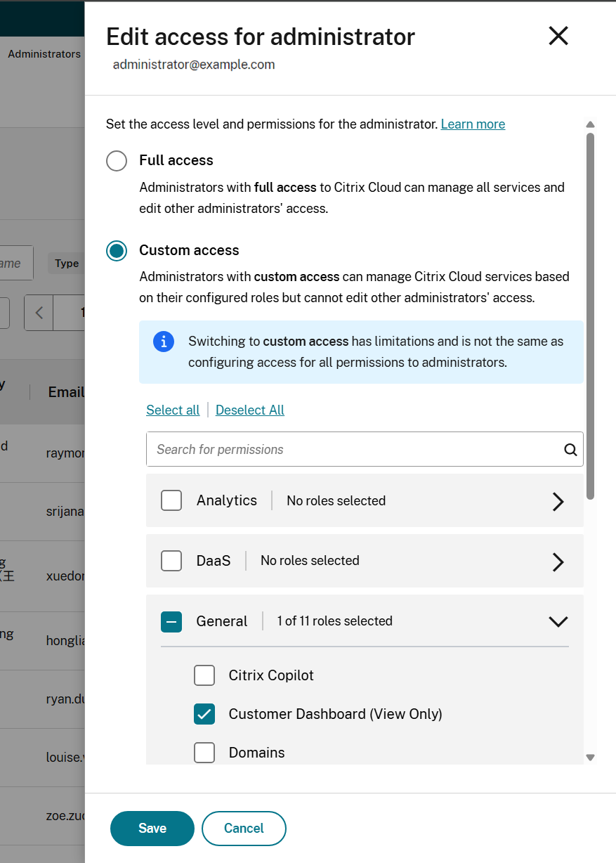Screen dimensions: 616x863
Task: Enable the Citrix Copilot role
Action: pos(204,675)
